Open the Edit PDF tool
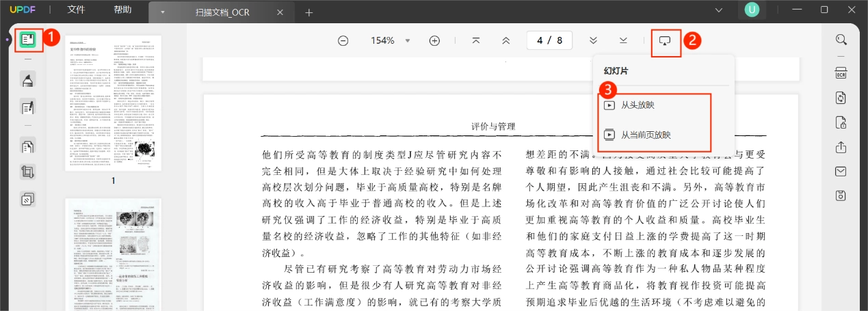This screenshot has width=868, height=311. point(28,107)
